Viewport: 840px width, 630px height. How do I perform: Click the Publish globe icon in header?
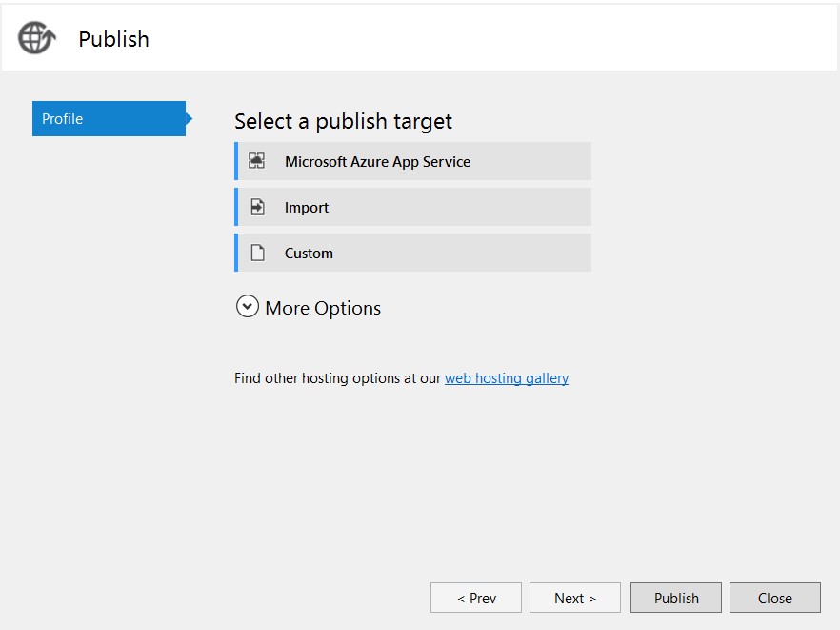tap(36, 38)
